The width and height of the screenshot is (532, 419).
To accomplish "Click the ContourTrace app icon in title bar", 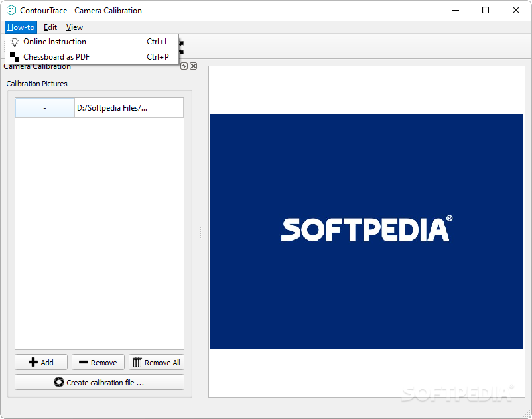I will 11,10.
